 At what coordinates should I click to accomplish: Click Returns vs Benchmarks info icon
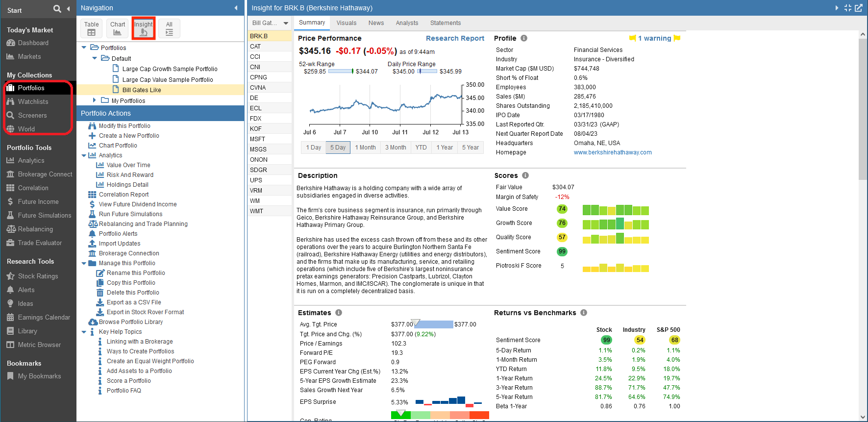pyautogui.click(x=584, y=313)
